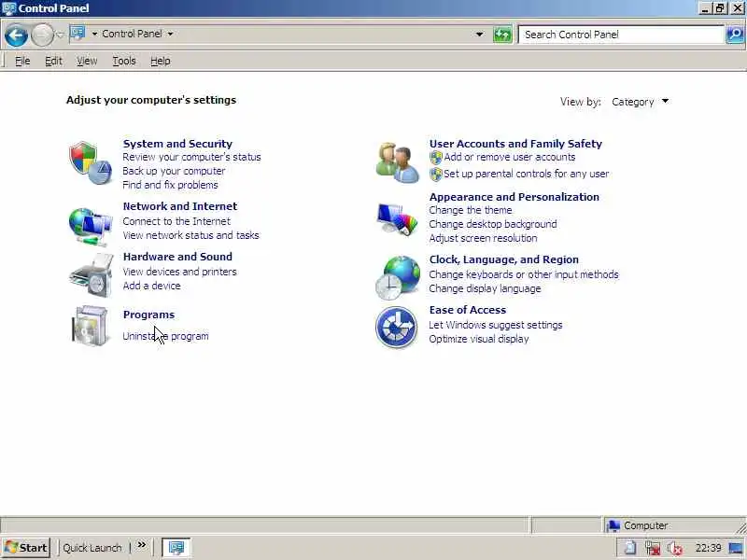Viewport: 747px width, 560px height.
Task: Open the Network and Internet globe icon
Action: [91, 226]
